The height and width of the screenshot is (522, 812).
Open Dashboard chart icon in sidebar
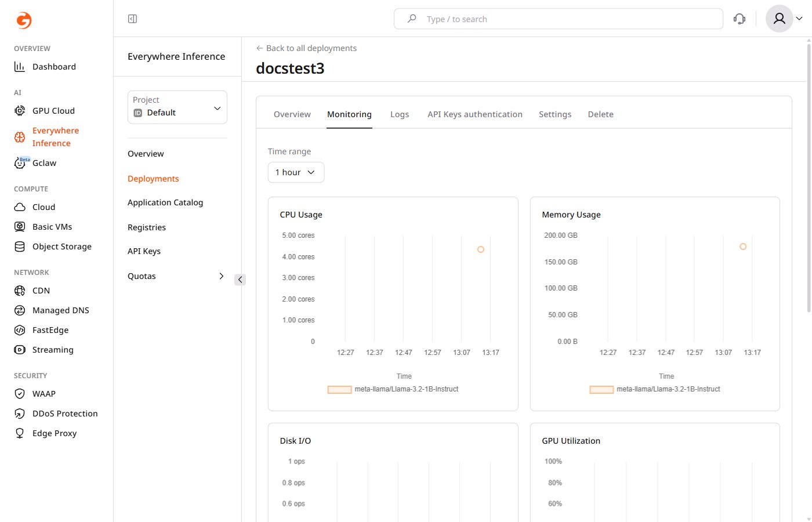click(20, 67)
